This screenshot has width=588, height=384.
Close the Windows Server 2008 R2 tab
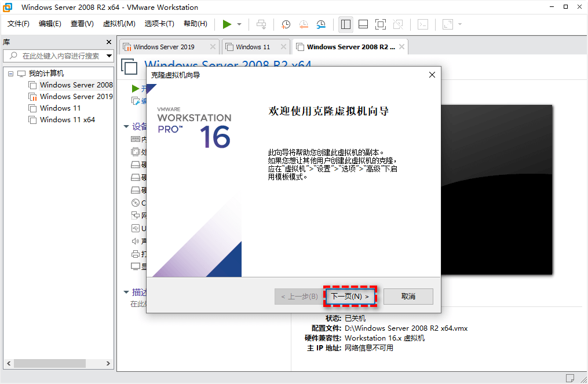(401, 46)
